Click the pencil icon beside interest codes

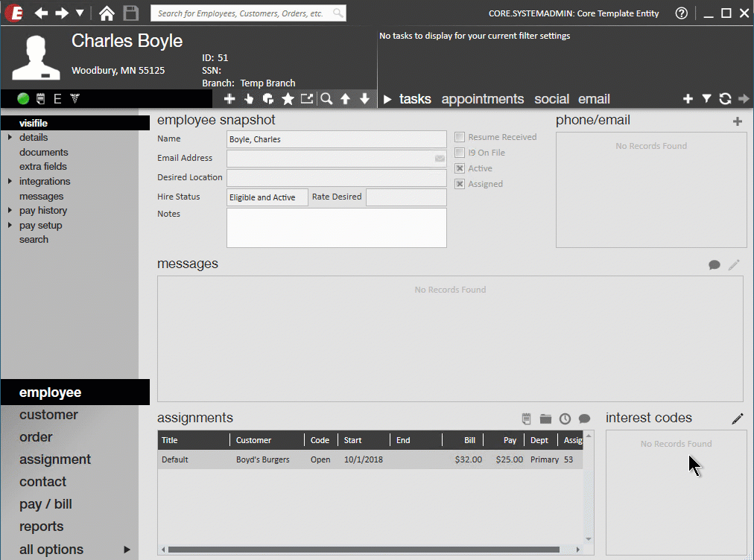[737, 419]
